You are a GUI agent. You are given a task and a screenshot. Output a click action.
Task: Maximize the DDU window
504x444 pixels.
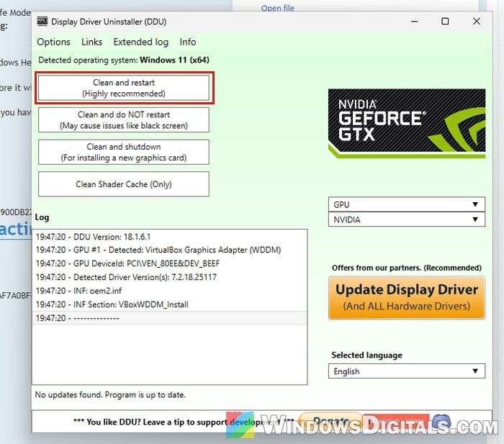[445, 22]
